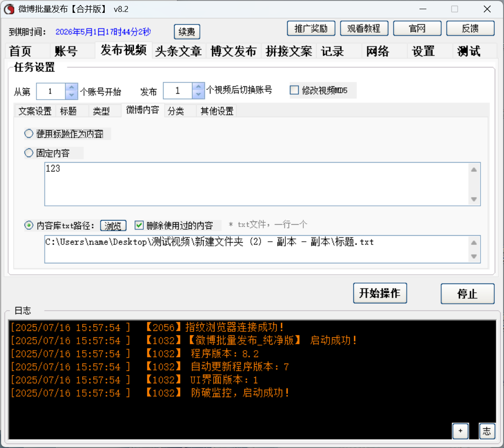
Task: Open the 头条文章 tab
Action: [x=178, y=51]
